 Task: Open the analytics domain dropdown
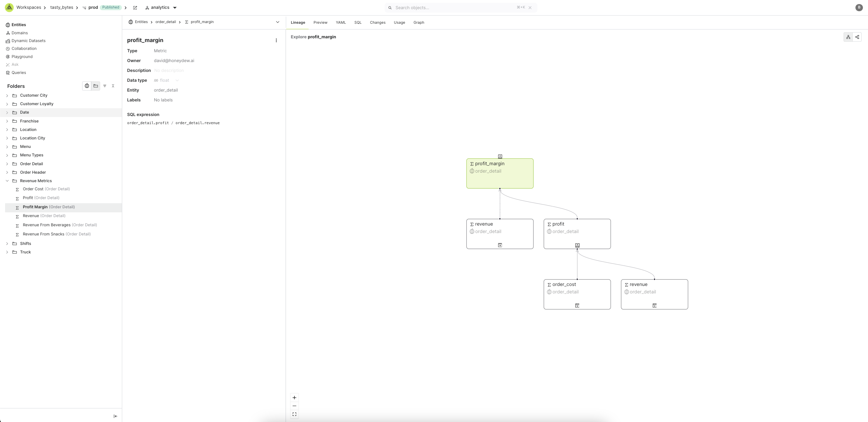[x=175, y=8]
